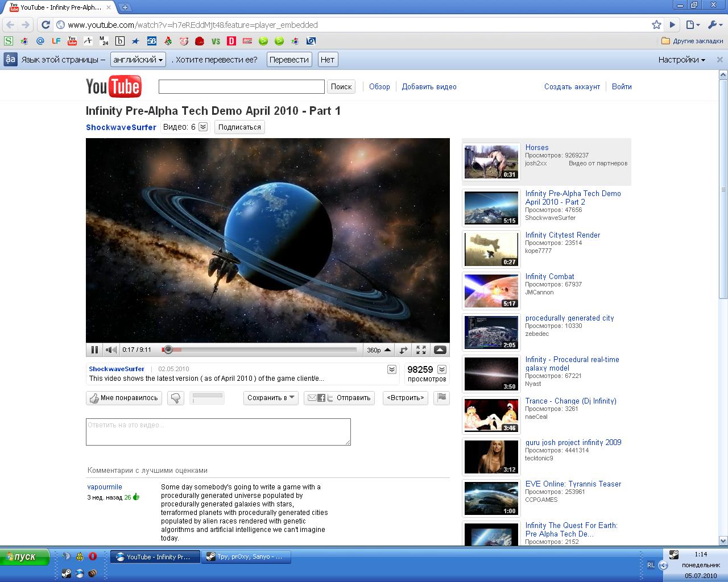Click the expand player up-arrow icon
This screenshot has width=728, height=582.
click(x=440, y=350)
